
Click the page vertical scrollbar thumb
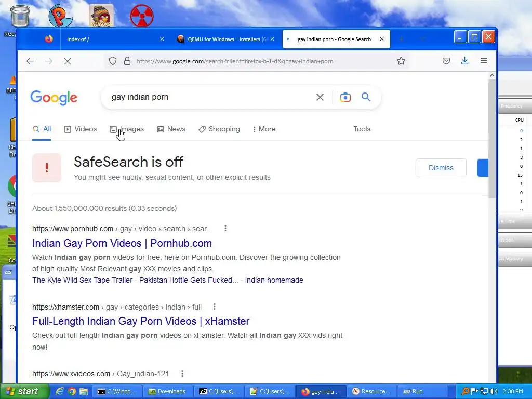(492, 139)
